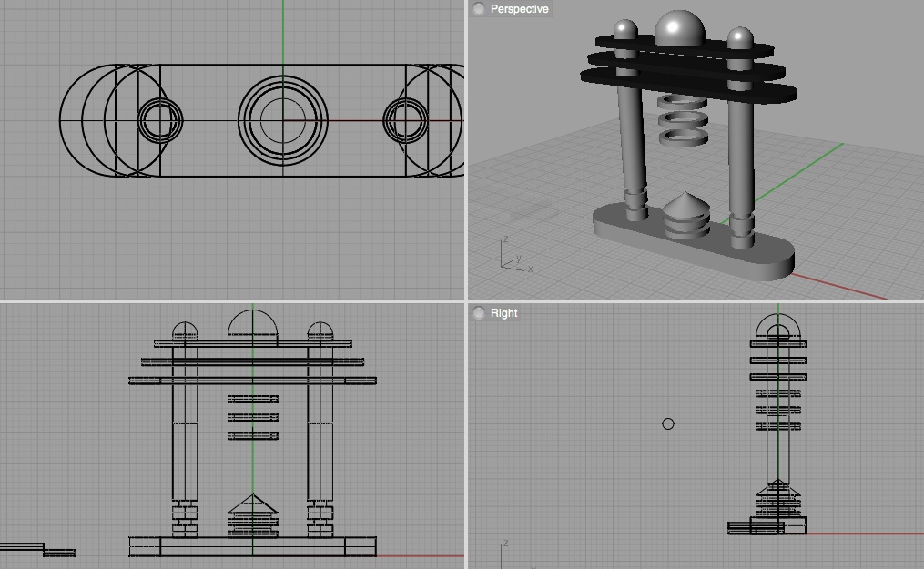Select the right small circle in Top view
This screenshot has width=924, height=569.
(405, 120)
